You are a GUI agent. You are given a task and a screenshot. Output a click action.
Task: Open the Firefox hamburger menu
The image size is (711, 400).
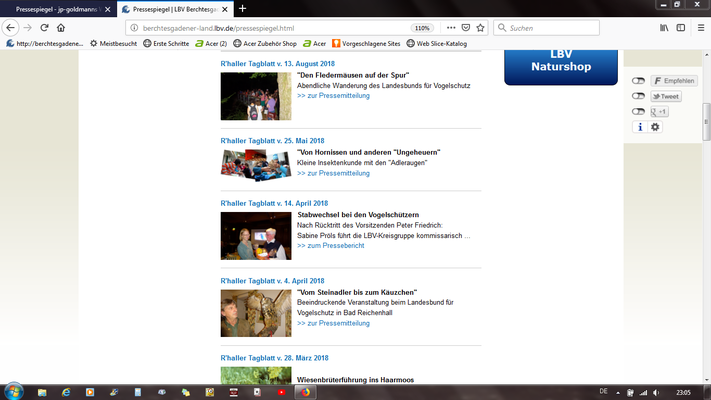click(701, 28)
